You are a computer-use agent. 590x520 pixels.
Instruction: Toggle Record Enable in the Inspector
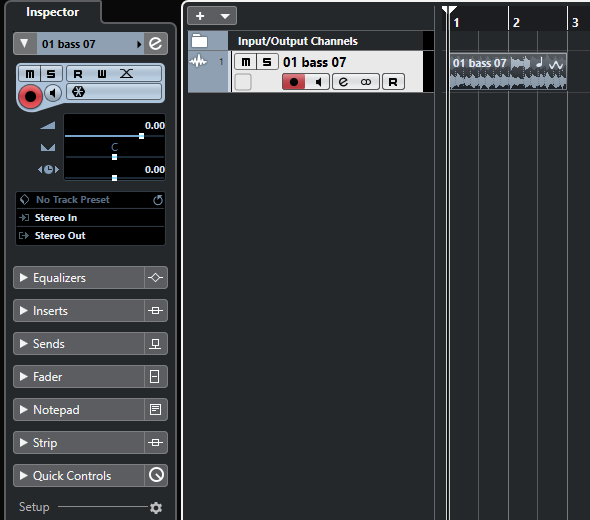pyautogui.click(x=30, y=96)
